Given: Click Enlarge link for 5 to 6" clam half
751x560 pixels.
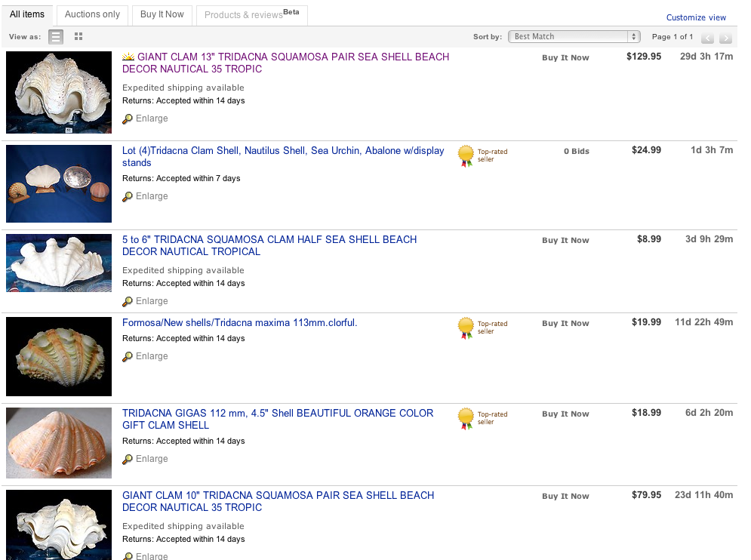Looking at the screenshot, I should pos(152,301).
